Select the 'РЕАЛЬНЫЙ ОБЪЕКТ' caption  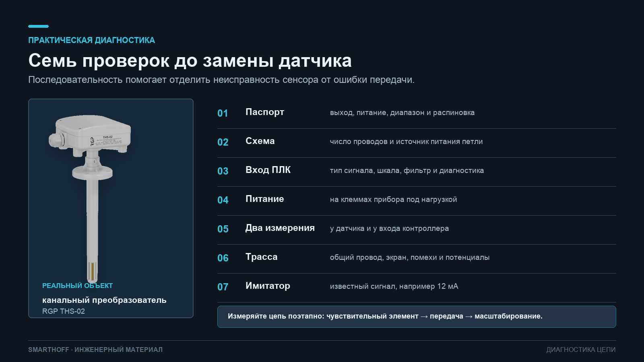(x=77, y=286)
